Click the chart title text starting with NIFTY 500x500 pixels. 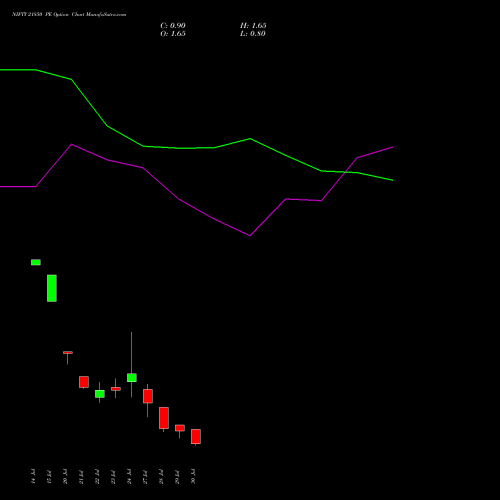69,15
